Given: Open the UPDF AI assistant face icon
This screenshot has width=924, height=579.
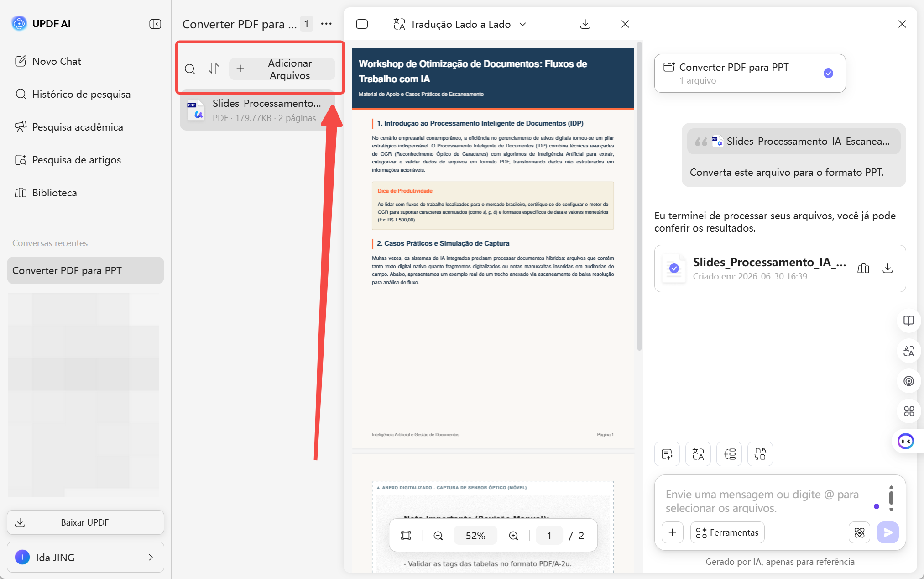Looking at the screenshot, I should [x=906, y=441].
